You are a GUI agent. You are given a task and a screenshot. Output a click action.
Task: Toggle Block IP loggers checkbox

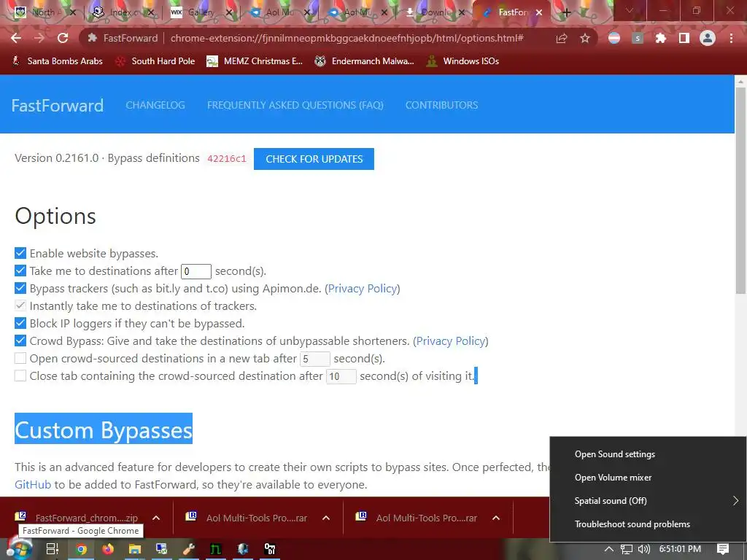coord(20,323)
